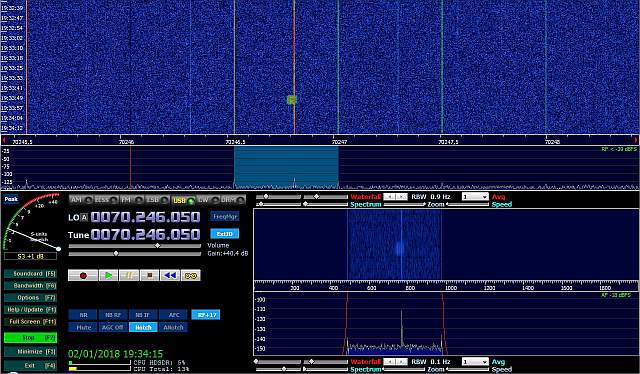
Task: Click the red scroll arrow left of 70245.5 on frequency scale
Action: (x=4, y=140)
